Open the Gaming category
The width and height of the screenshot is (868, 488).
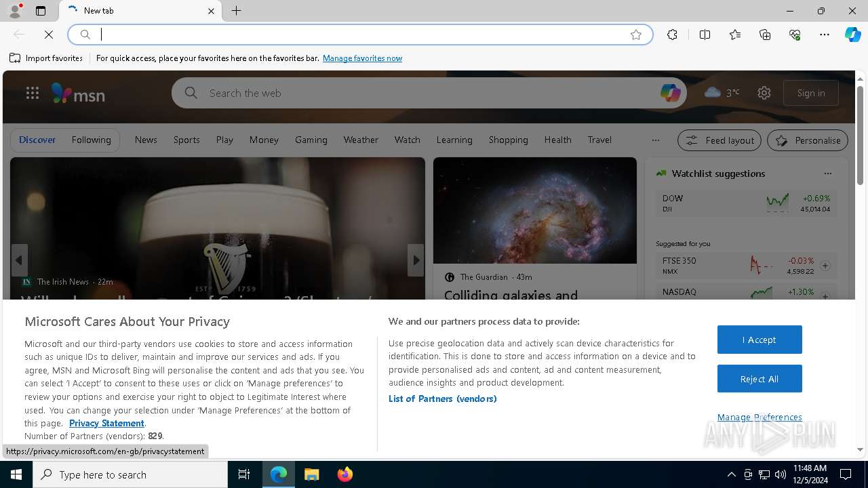(311, 140)
